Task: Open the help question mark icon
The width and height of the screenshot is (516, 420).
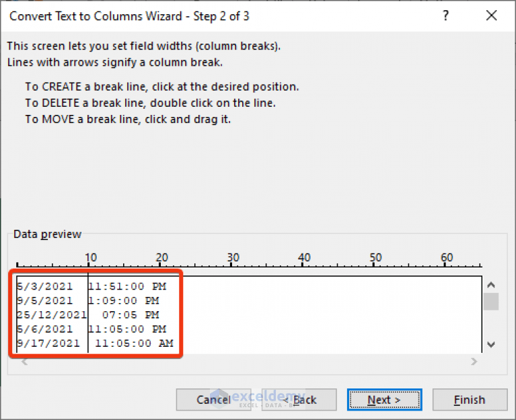Action: pyautogui.click(x=445, y=15)
